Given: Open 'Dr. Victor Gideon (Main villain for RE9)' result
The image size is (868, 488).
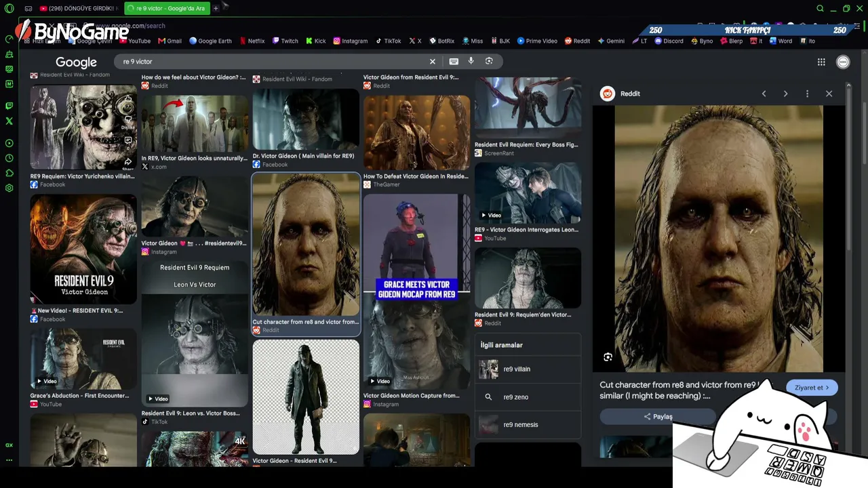Looking at the screenshot, I should pos(306,129).
